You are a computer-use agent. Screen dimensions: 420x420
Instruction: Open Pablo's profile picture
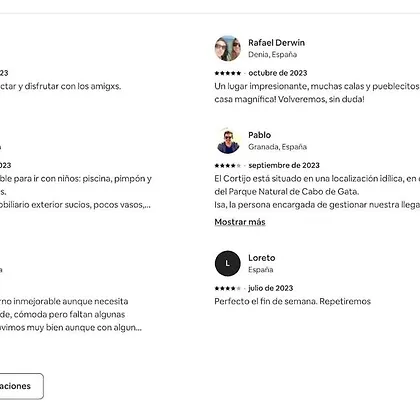(x=228, y=141)
